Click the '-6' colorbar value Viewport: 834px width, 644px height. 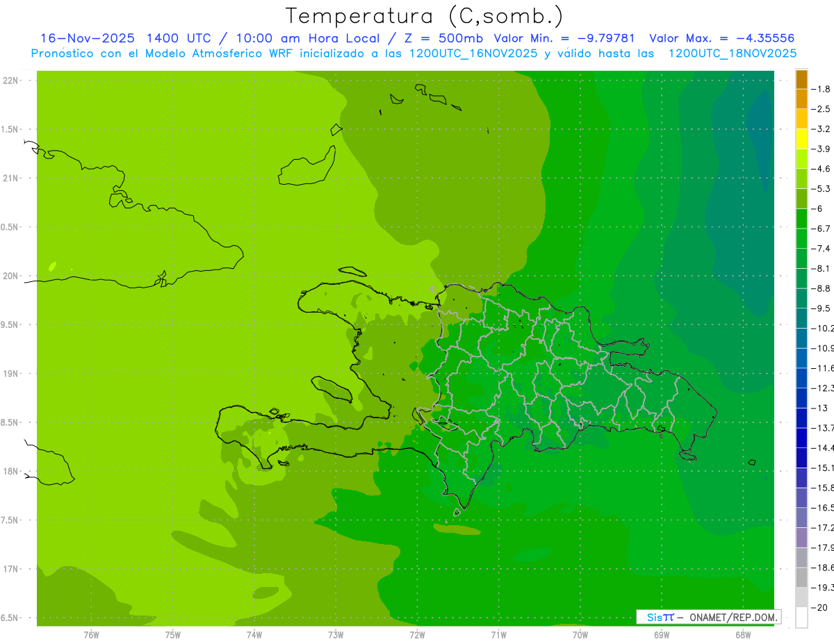pyautogui.click(x=818, y=208)
